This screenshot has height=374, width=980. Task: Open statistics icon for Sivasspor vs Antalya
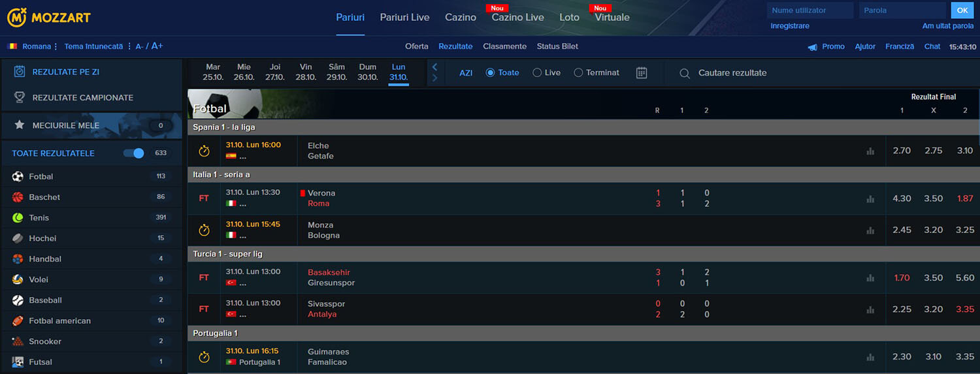tap(870, 309)
